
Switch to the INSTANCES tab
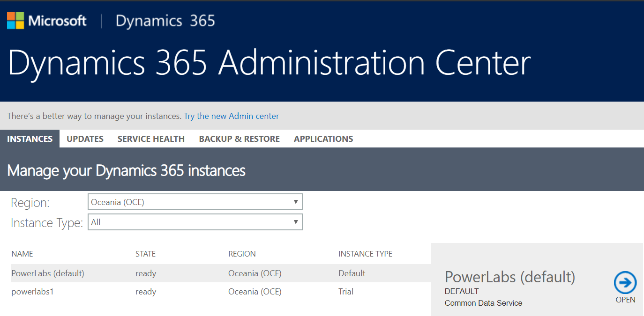[30, 139]
